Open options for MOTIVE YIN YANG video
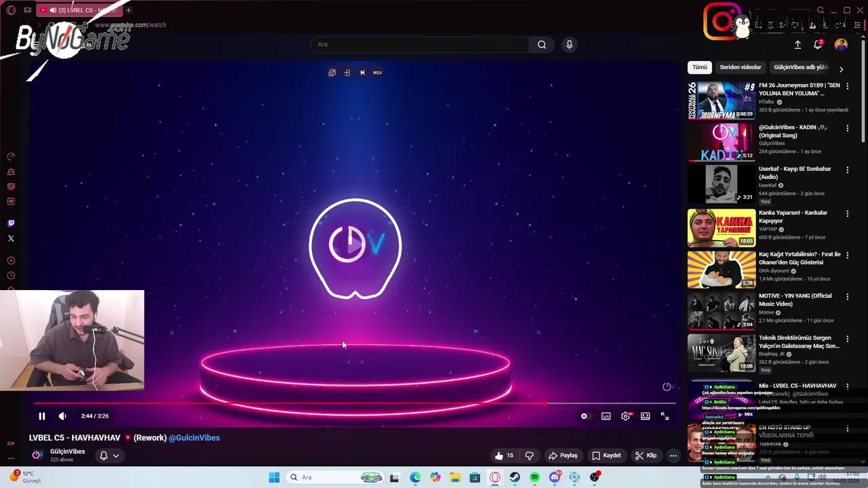868x488 pixels. coord(847,297)
